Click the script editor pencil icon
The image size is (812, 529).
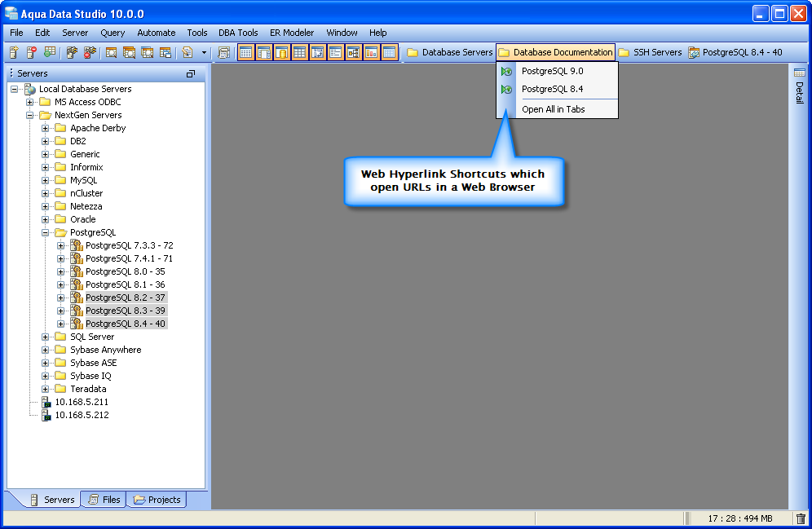click(x=188, y=52)
